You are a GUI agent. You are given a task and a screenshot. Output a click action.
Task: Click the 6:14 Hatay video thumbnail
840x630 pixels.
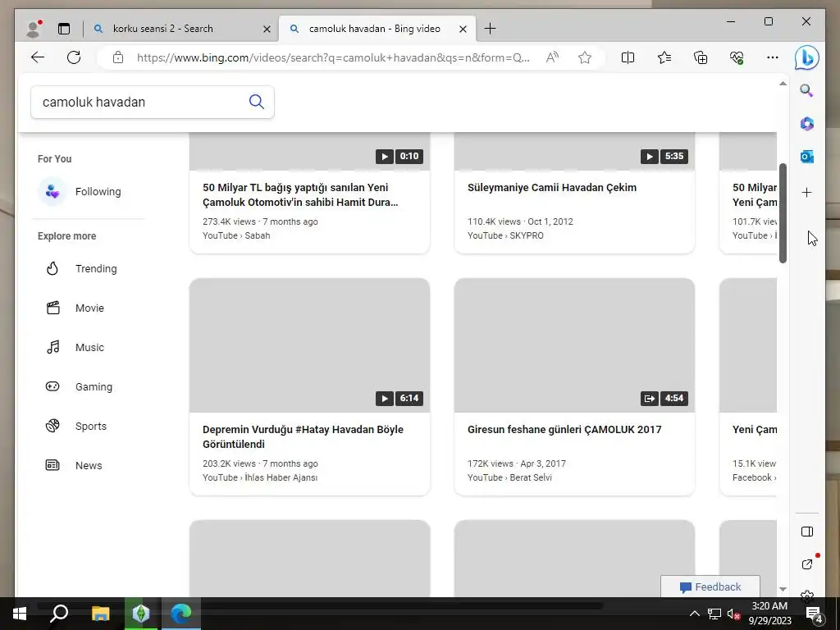(309, 345)
